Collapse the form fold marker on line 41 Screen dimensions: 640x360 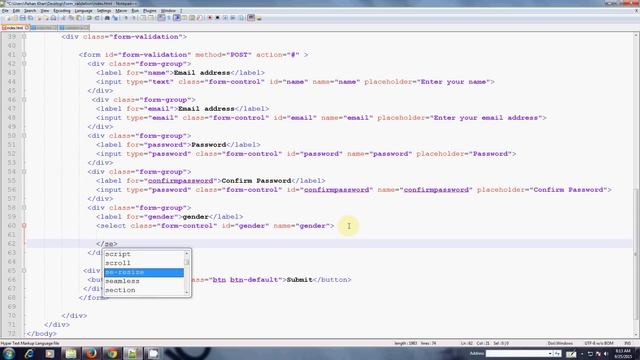[24, 55]
